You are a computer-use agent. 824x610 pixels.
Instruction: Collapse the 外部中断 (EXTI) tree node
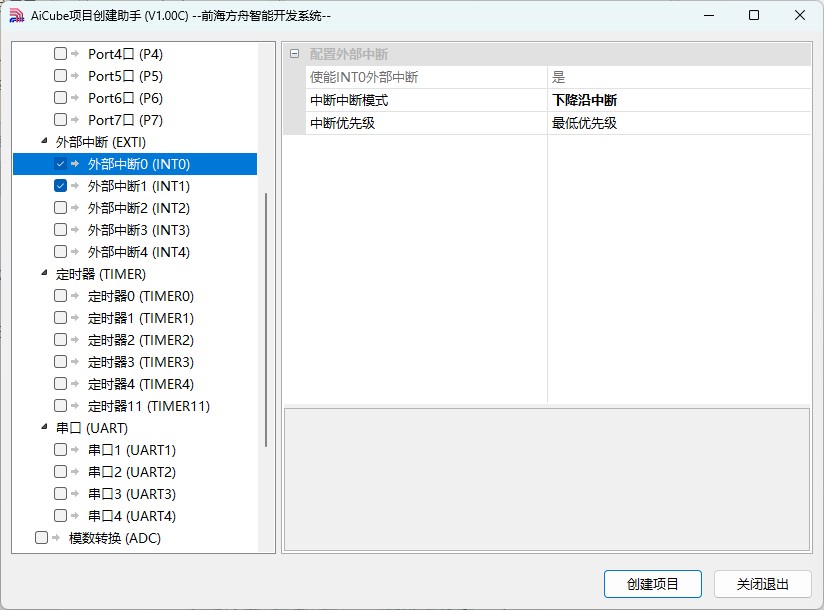click(x=45, y=141)
